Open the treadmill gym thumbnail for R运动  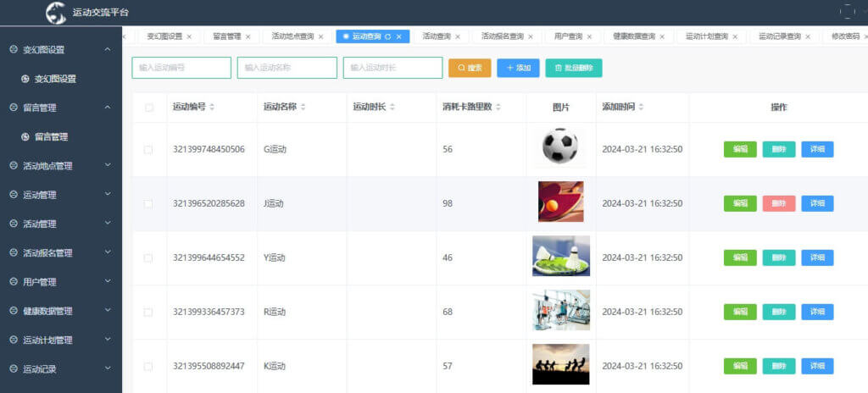click(561, 310)
